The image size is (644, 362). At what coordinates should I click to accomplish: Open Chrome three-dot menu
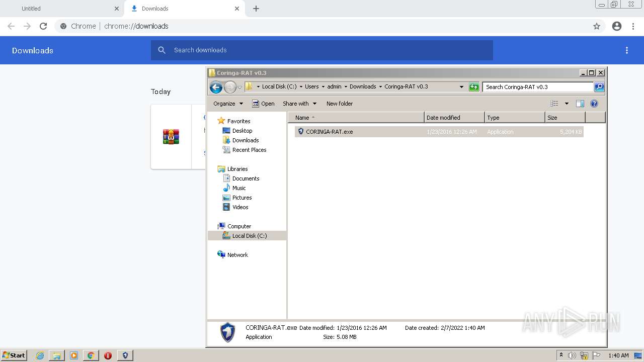point(633,26)
